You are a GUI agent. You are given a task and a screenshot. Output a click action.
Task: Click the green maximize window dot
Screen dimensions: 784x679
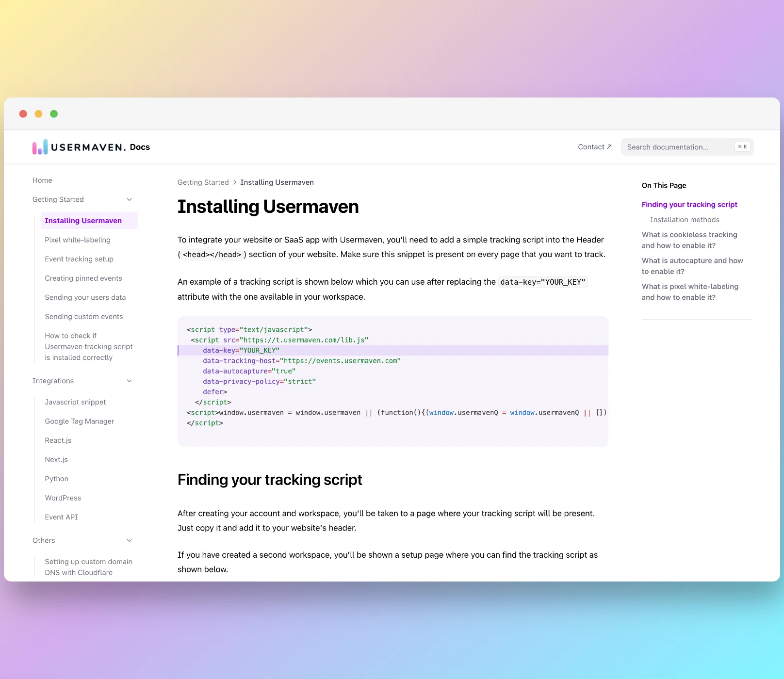click(54, 114)
